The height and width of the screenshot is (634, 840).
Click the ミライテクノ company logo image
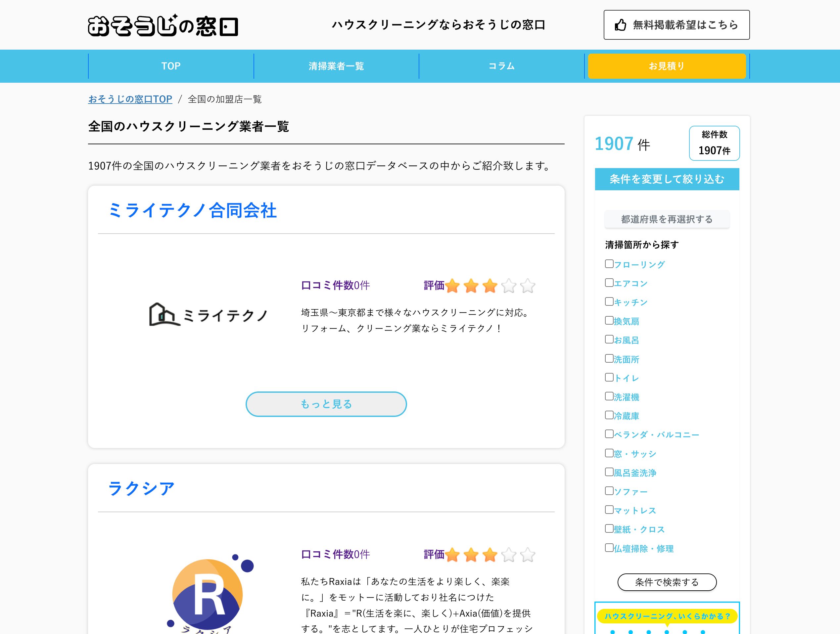208,315
